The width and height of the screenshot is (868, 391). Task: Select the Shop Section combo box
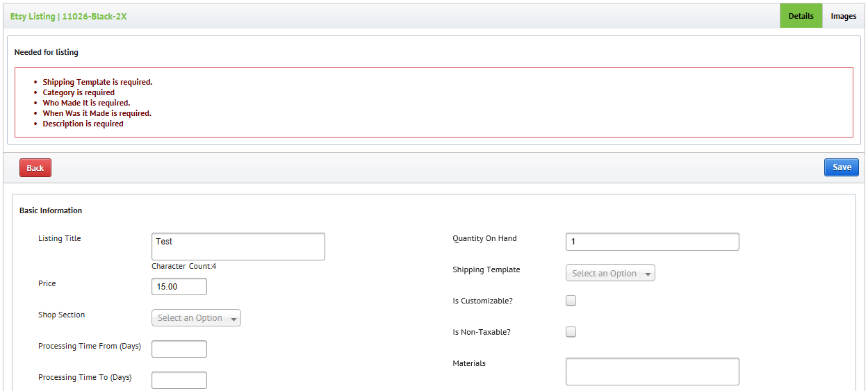coord(197,318)
